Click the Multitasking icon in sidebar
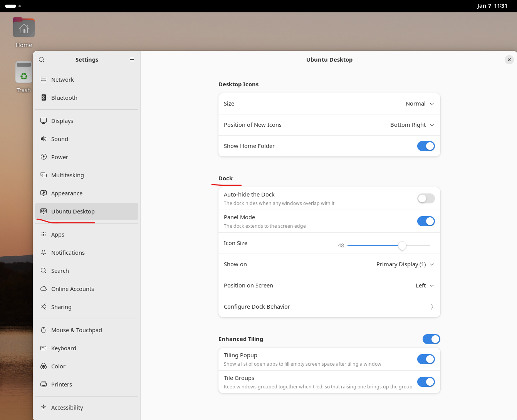This screenshot has width=517, height=420. [x=44, y=175]
